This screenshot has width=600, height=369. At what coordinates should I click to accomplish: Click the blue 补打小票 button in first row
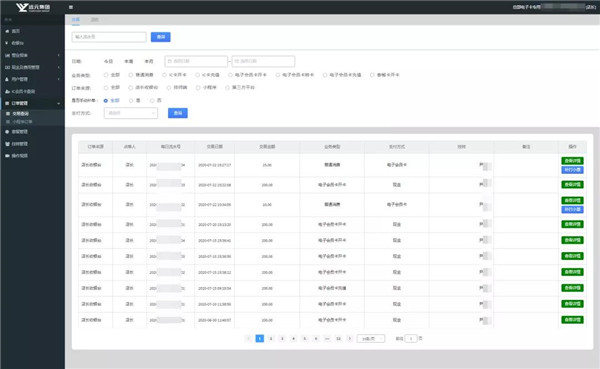[572, 170]
